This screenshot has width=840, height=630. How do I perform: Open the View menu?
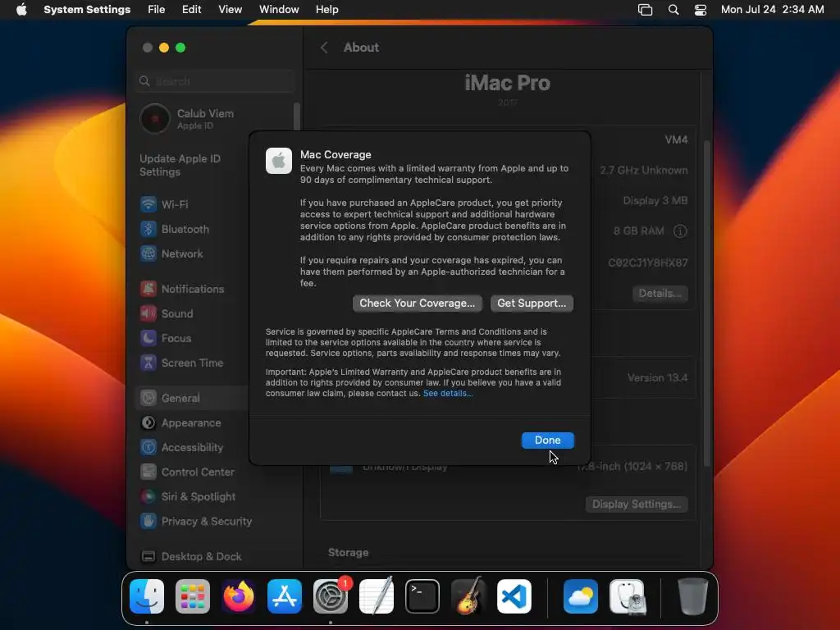point(231,10)
